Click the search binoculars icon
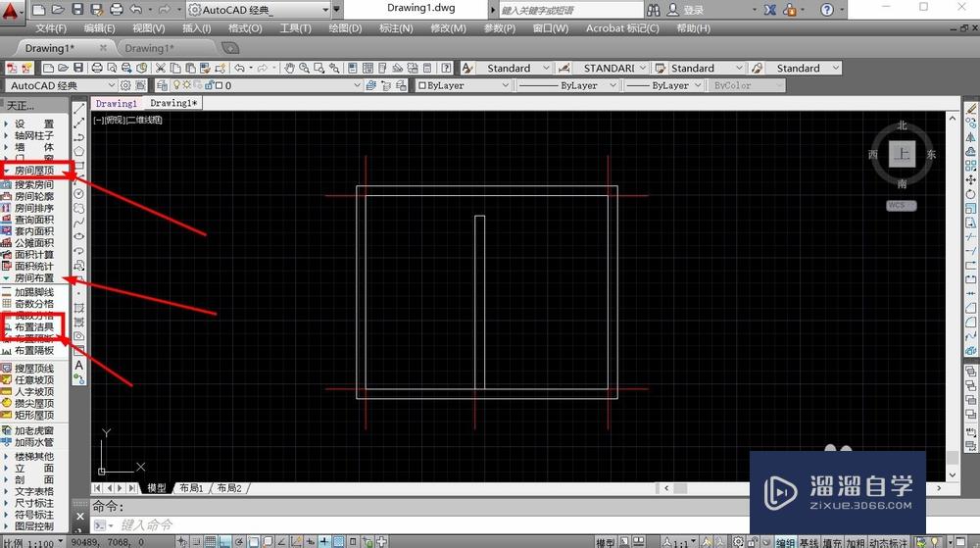The height and width of the screenshot is (548, 980). (653, 10)
